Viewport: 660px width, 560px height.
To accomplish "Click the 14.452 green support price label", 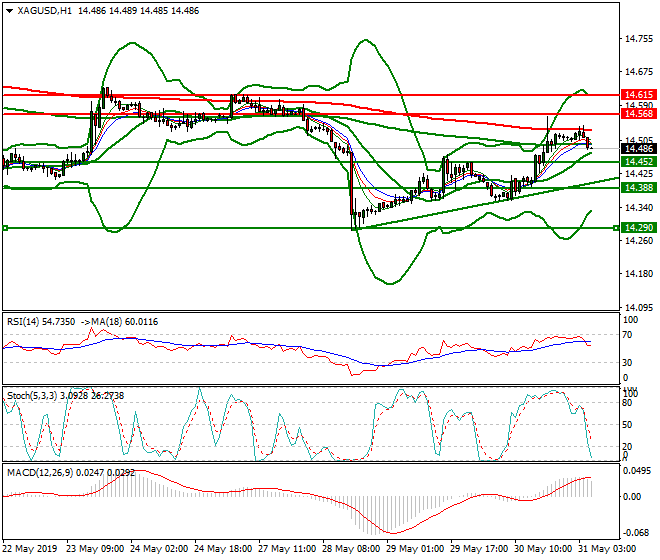I will coord(639,162).
